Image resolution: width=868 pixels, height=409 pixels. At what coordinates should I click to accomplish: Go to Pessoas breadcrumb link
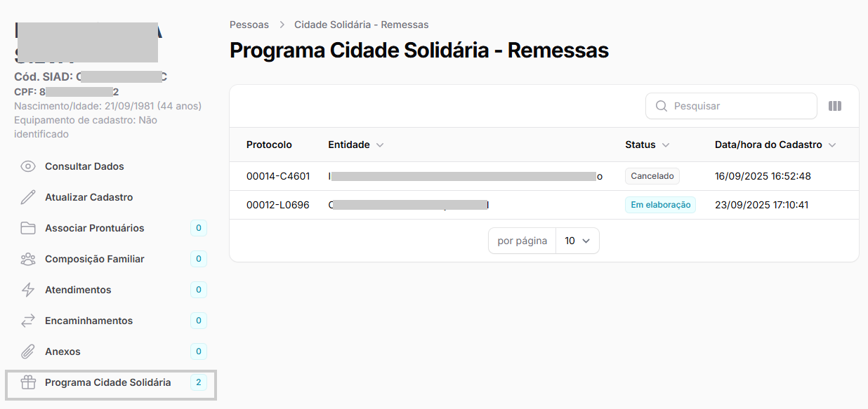pyautogui.click(x=249, y=25)
